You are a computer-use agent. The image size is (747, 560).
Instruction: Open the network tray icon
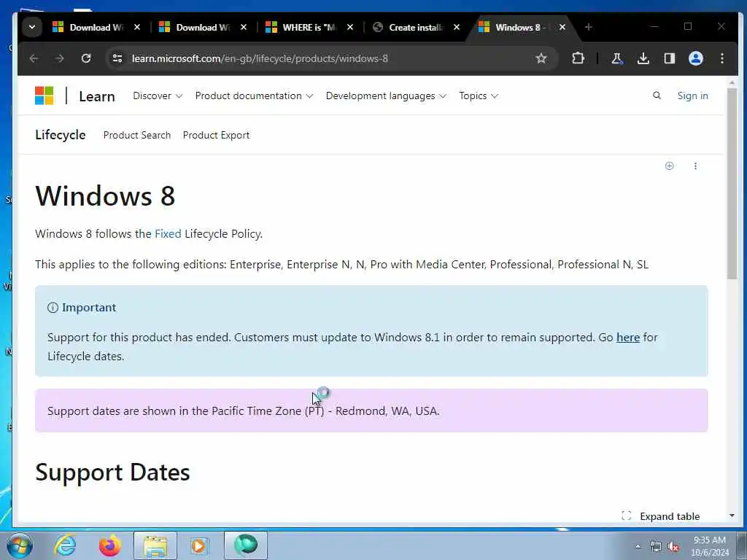click(x=656, y=547)
